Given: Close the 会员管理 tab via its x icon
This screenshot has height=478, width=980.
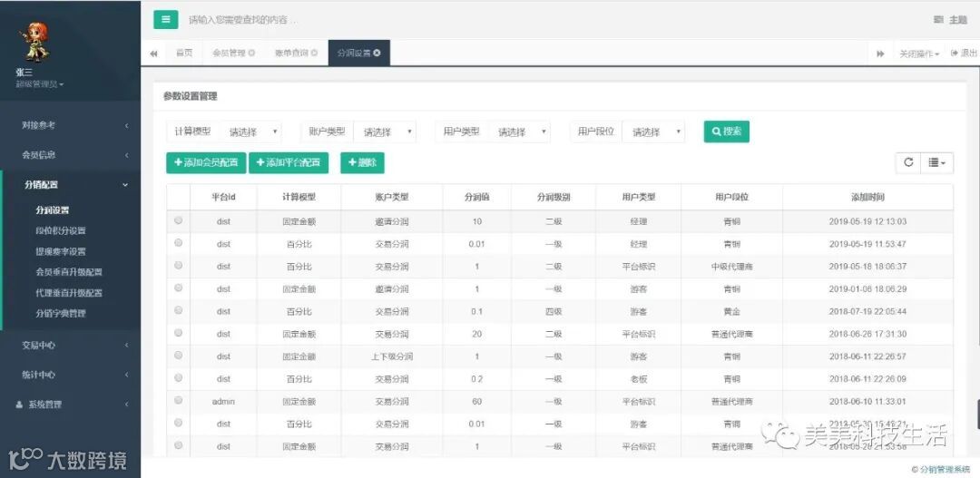Looking at the screenshot, I should click(251, 54).
